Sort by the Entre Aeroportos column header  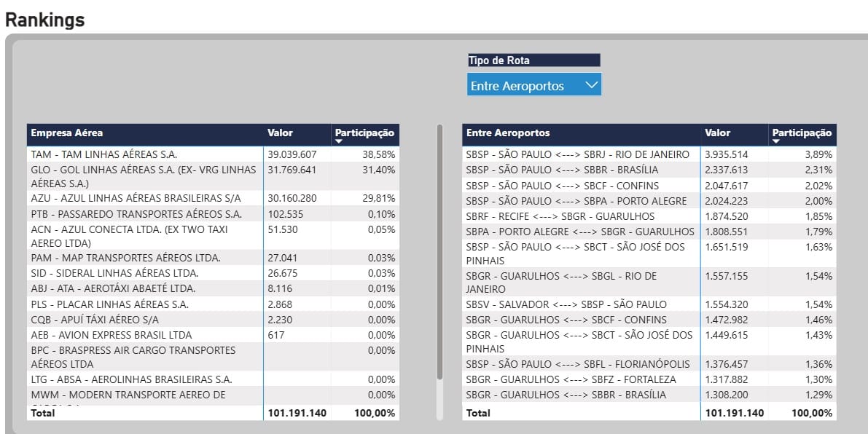pos(508,133)
